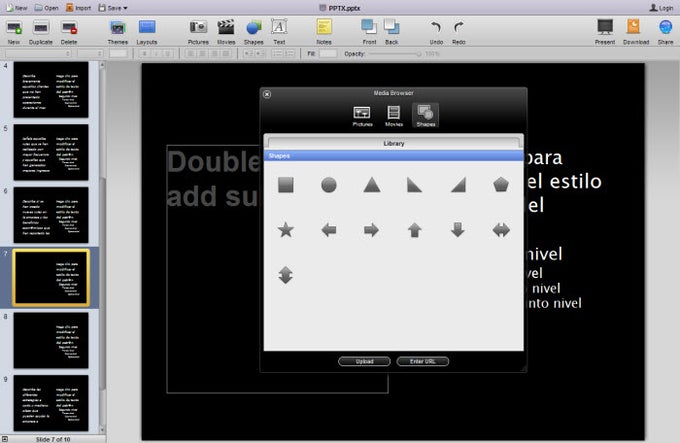680x443 pixels.
Task: Insert the left-right double arrow shape
Action: pos(501,230)
